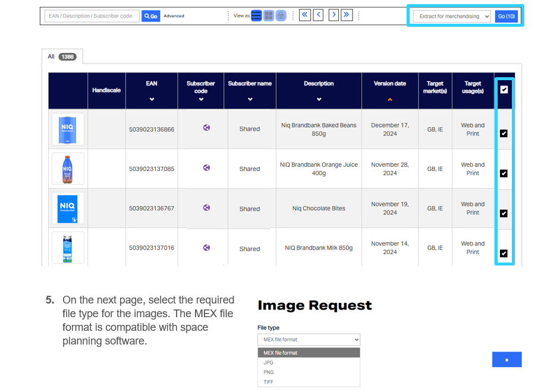The height and width of the screenshot is (392, 560).
Task: Select EAN 5039023136767 cell
Action: 152,208
